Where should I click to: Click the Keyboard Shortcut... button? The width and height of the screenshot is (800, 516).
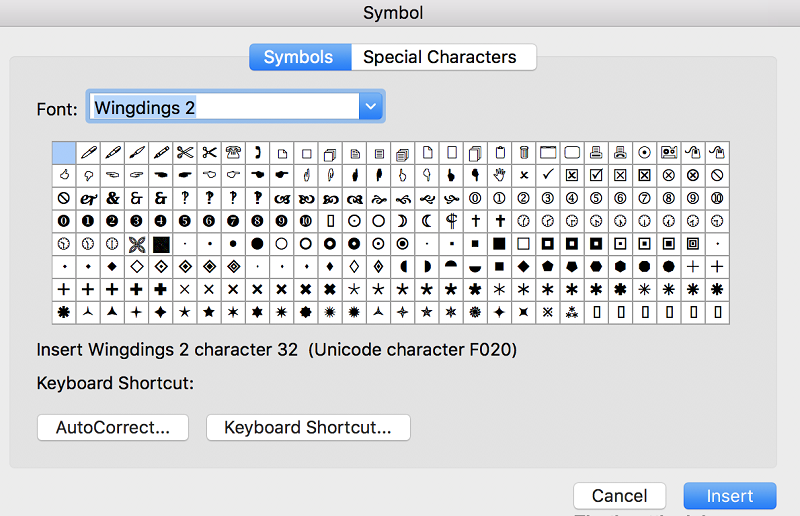point(308,427)
